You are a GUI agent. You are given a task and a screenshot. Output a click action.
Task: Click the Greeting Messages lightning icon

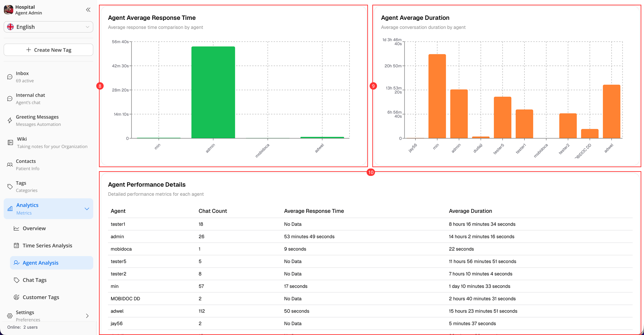[x=10, y=121]
